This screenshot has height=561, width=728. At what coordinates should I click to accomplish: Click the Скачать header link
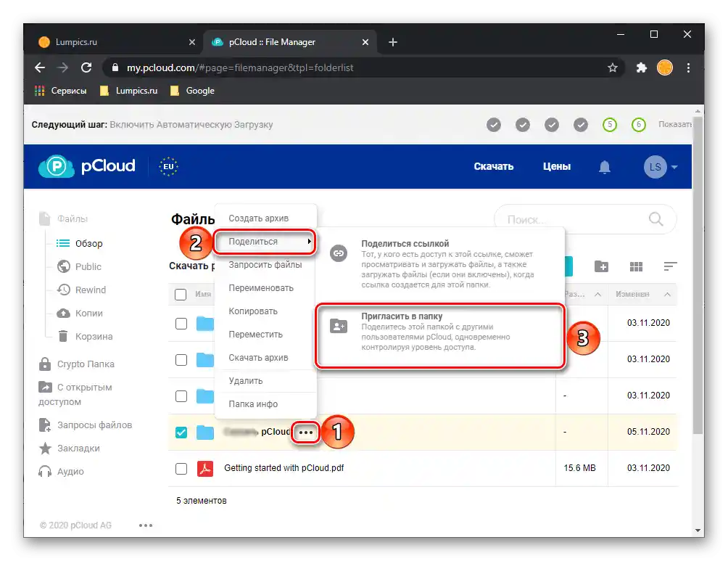point(494,166)
